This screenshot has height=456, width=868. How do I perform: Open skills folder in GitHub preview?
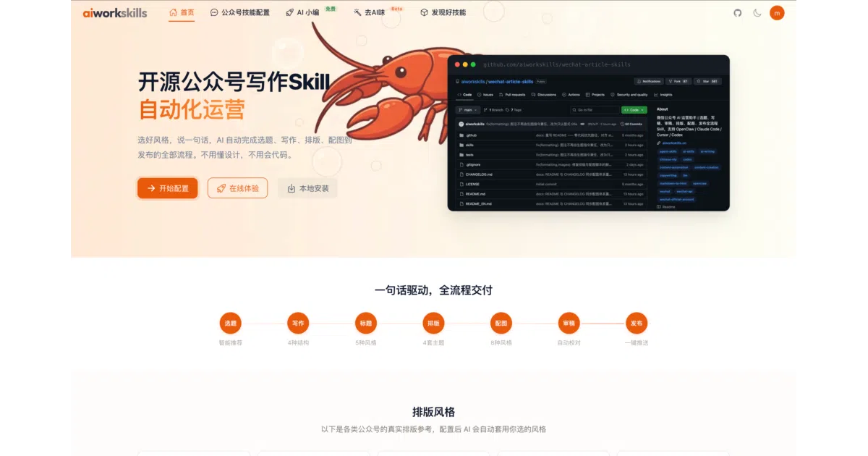[x=469, y=145]
